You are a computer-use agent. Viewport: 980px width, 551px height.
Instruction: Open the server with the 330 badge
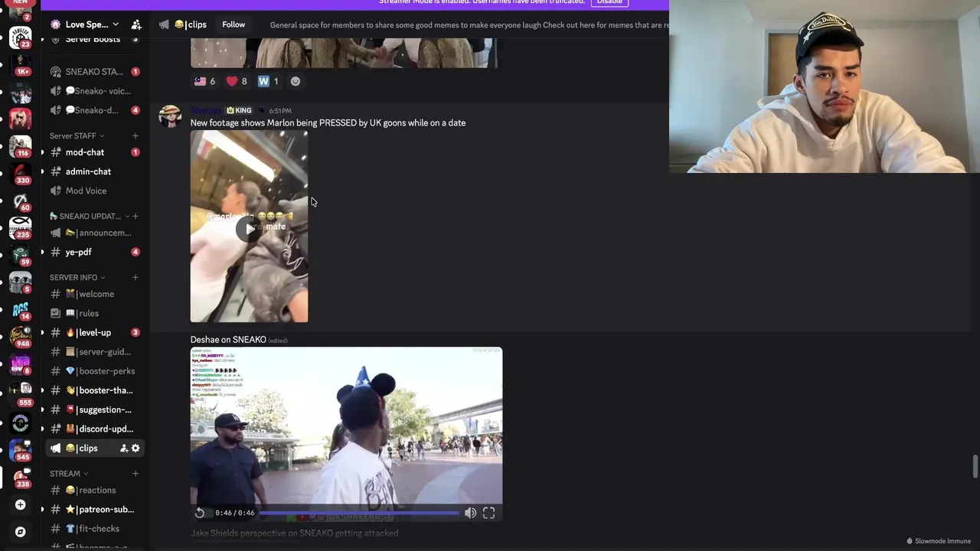coord(21,173)
